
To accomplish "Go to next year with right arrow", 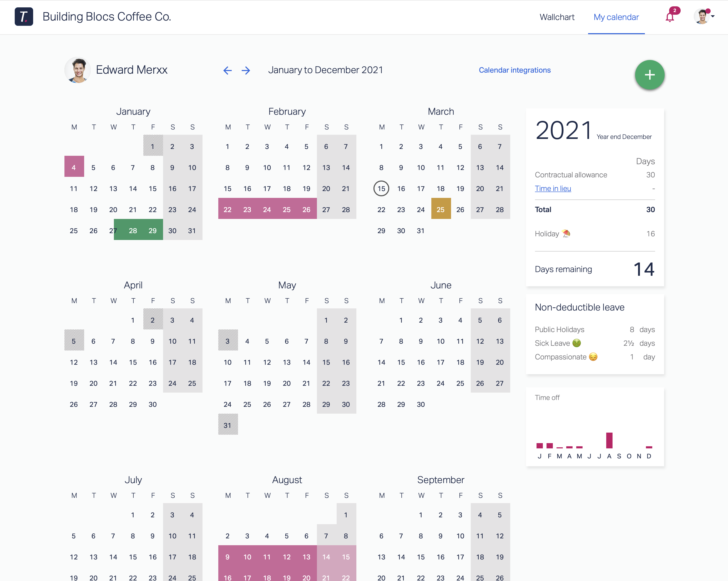I will (x=246, y=70).
